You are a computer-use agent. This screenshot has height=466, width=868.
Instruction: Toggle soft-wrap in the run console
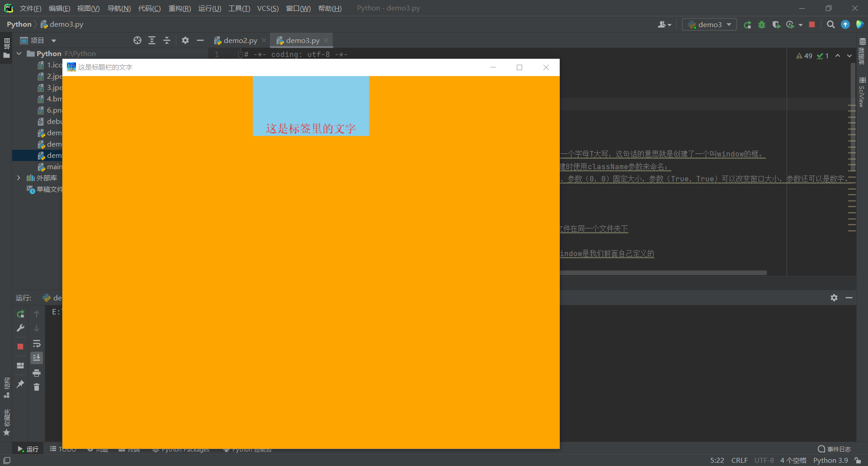click(37, 344)
